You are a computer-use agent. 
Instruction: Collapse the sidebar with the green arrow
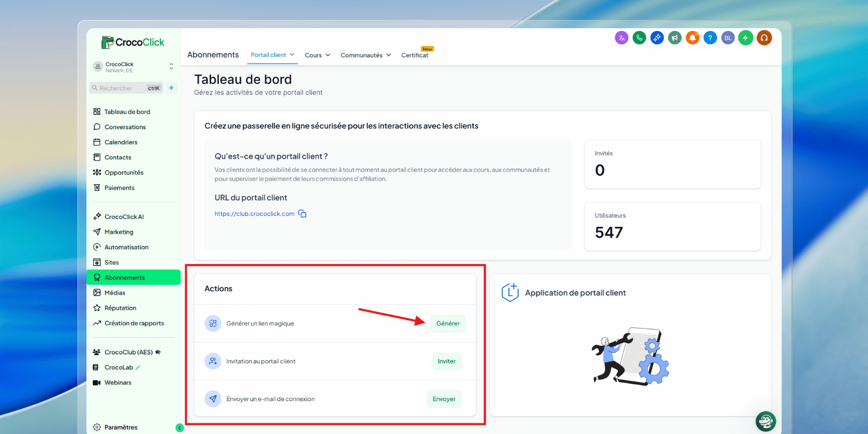180,427
